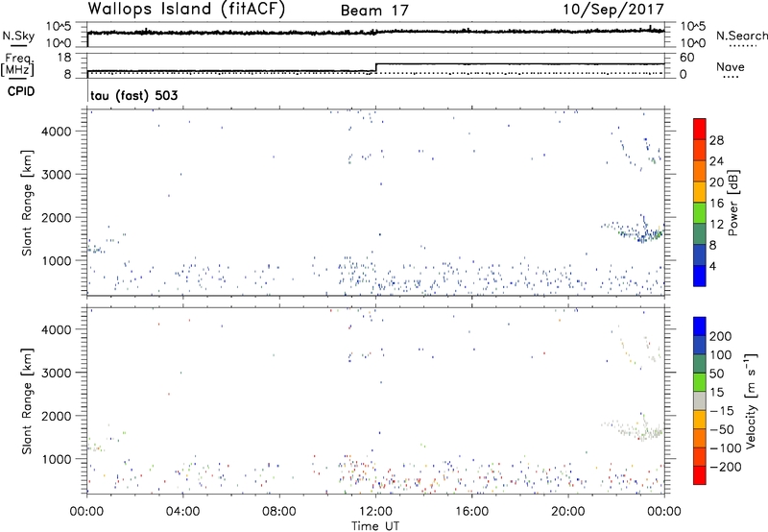
Task: Pick the gray Velocity segment between 15 and -15
Action: [700, 400]
